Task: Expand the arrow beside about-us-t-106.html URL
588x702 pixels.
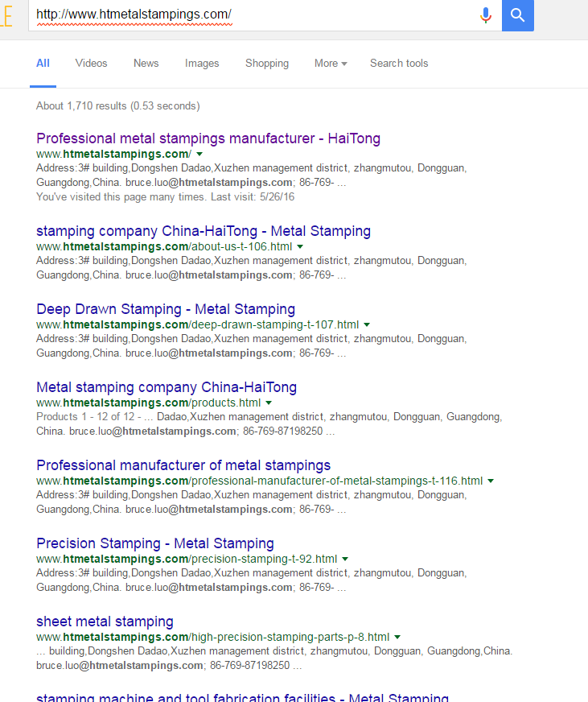Action: (300, 246)
